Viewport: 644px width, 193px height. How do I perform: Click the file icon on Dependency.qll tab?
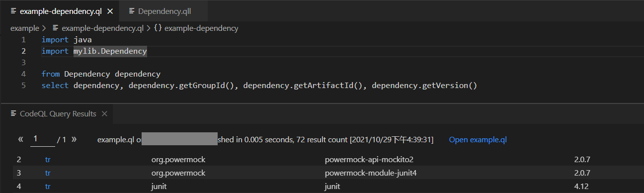pos(132,11)
